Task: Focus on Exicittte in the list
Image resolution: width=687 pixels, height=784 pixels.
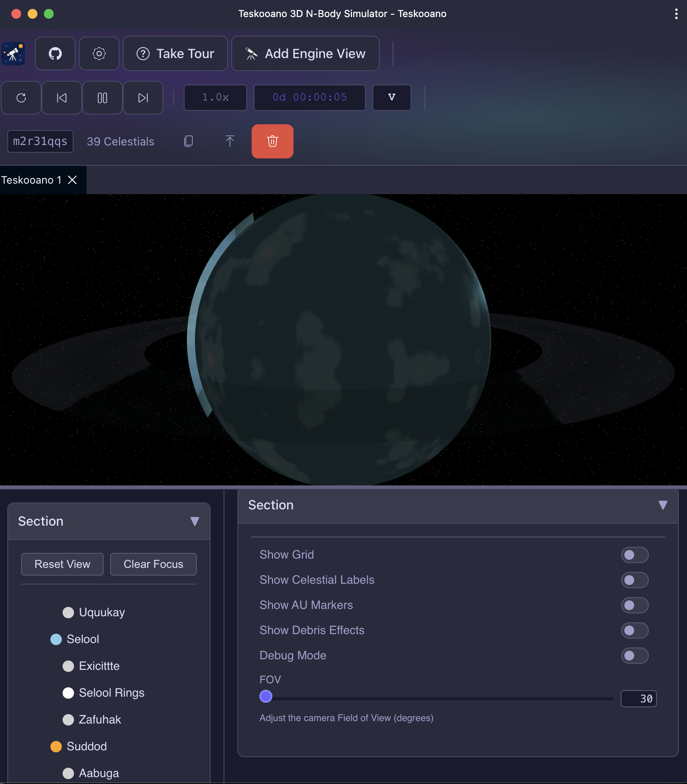Action: click(x=91, y=666)
